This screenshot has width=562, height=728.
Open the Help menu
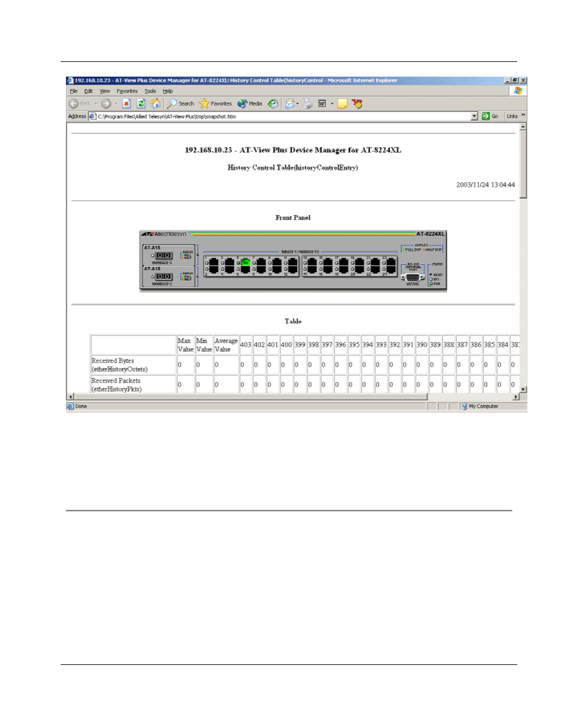168,91
